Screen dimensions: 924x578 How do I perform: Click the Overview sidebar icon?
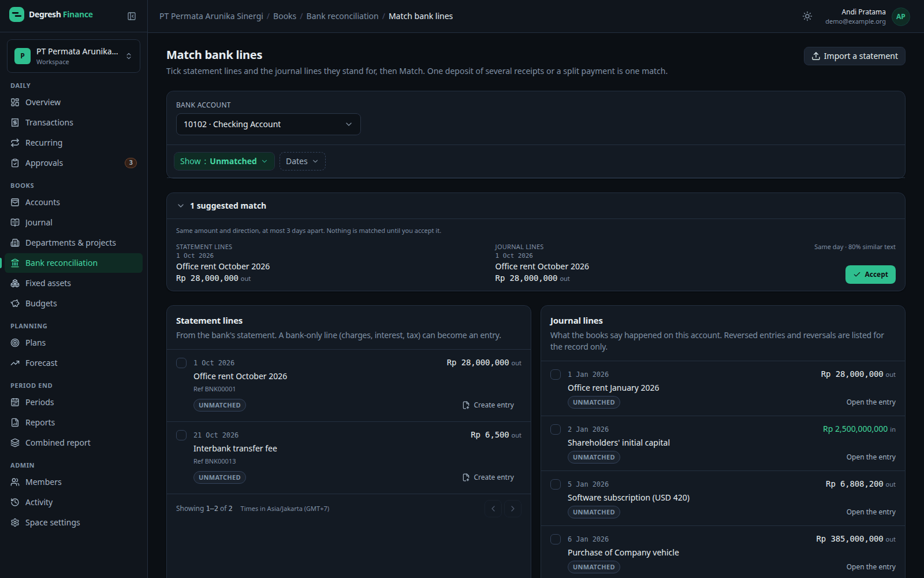tap(15, 102)
